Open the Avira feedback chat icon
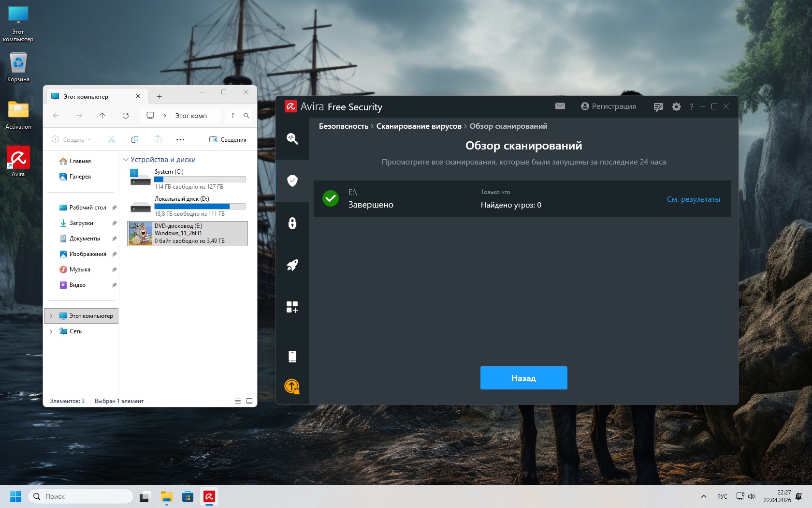 (x=658, y=107)
